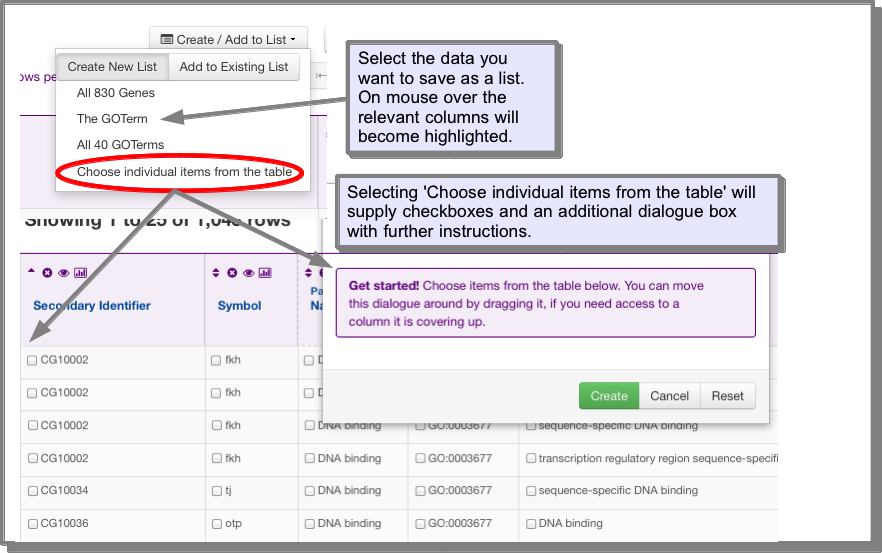Sort by Secondary Identifier arrow
This screenshot has width=882, height=553.
(32, 271)
